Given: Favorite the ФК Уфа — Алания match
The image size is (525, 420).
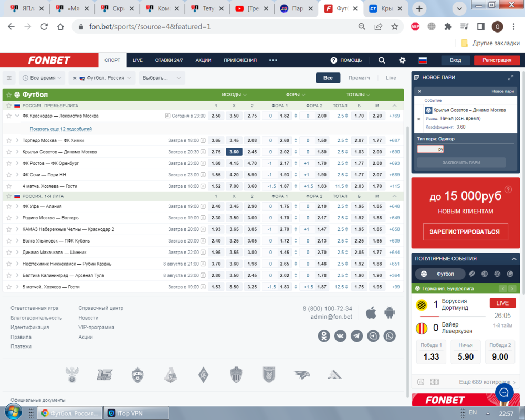Looking at the screenshot, I should [x=9, y=206].
